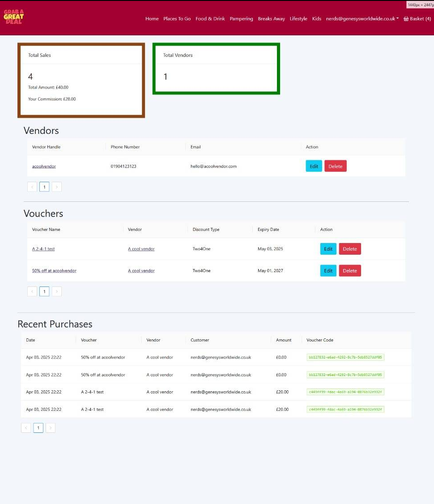
Task: Select page 1 in Recent Purchases pagination
Action: click(x=38, y=428)
